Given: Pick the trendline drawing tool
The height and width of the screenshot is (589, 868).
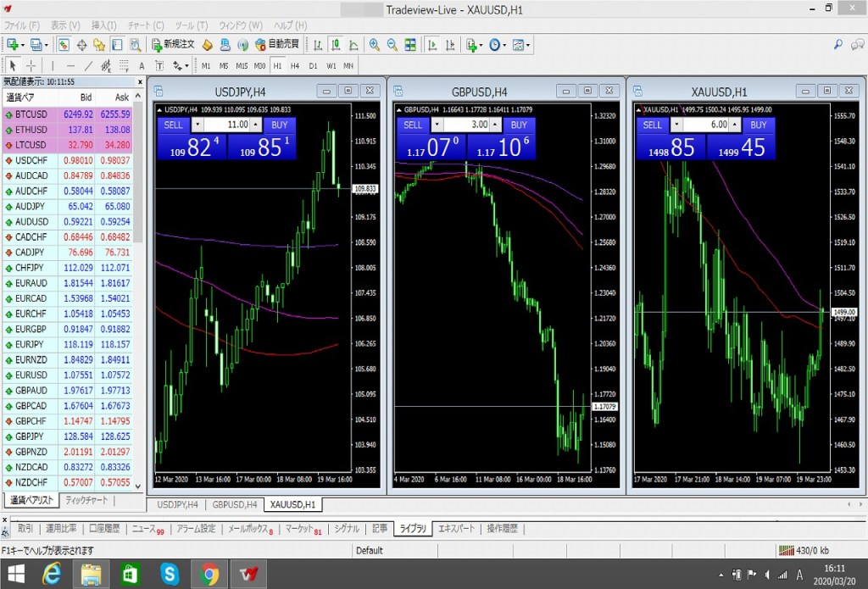Looking at the screenshot, I should click(x=88, y=65).
